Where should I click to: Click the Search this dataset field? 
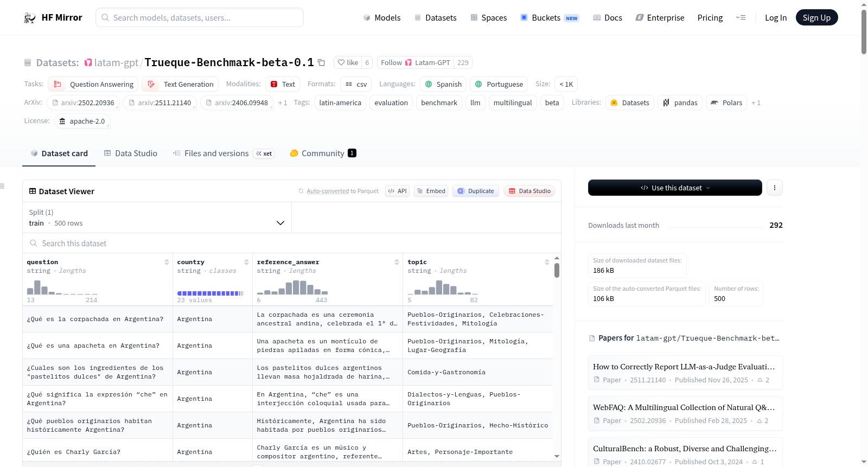point(292,244)
